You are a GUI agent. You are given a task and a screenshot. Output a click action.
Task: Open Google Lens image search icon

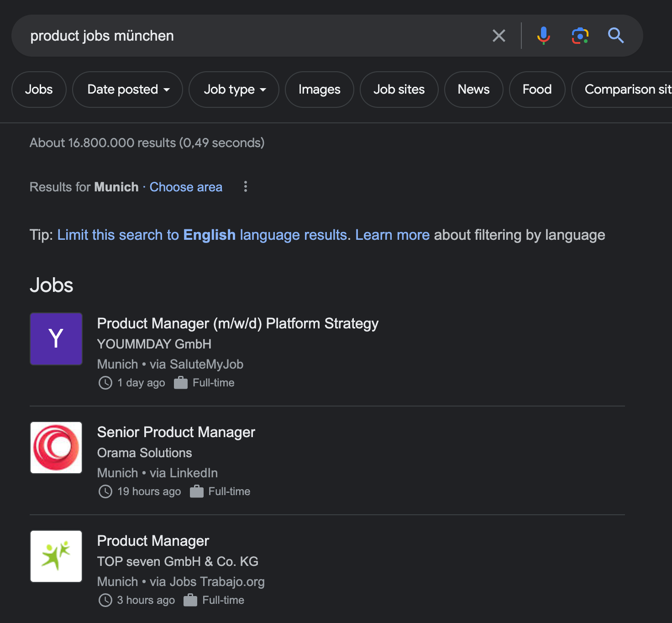tap(580, 36)
